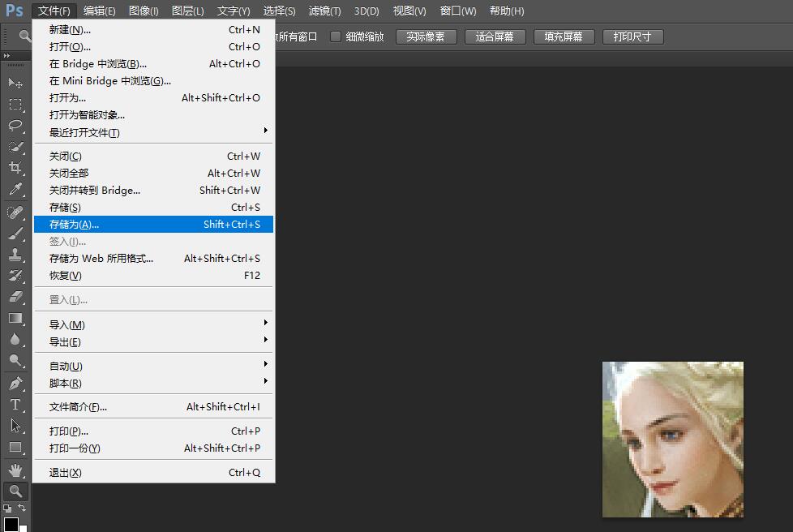Choose 文件简介(F)... menu entry
Screen dimensions: 793x532
coord(154,407)
